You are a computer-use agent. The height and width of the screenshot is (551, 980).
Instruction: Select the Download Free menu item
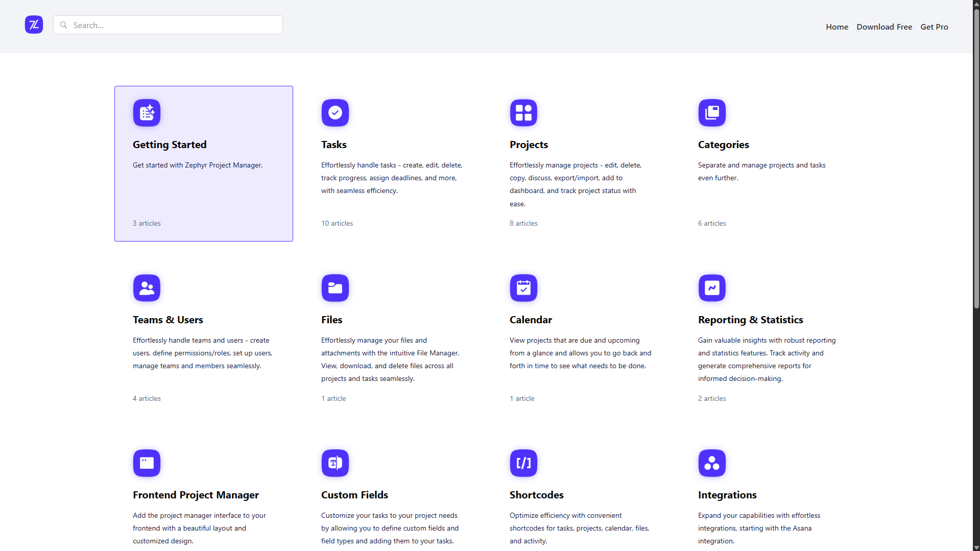tap(884, 27)
